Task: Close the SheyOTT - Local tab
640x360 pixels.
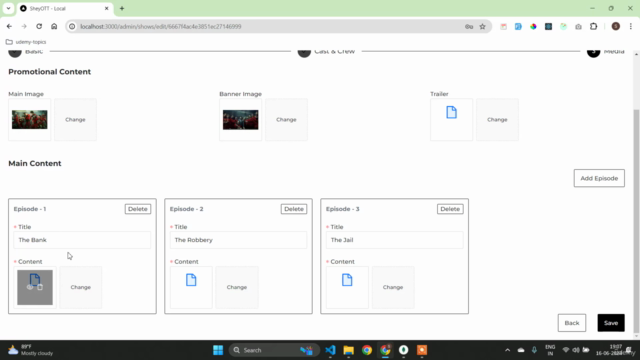Action: click(107, 9)
